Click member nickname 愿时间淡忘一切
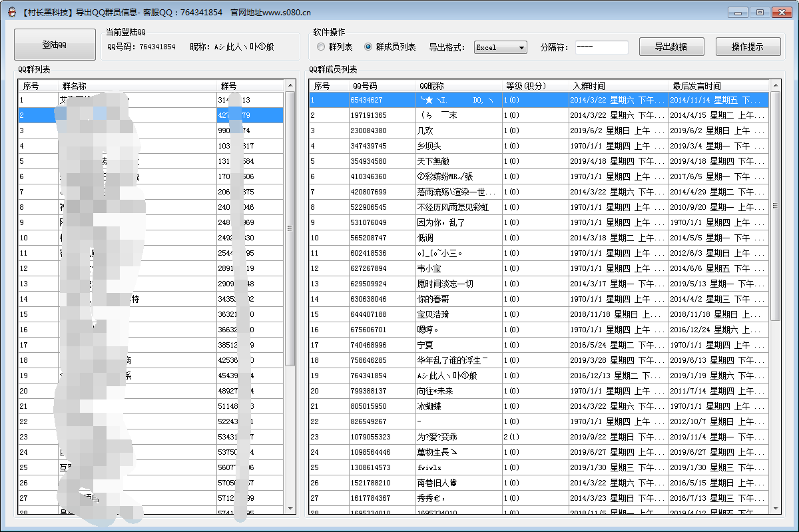 (x=445, y=284)
